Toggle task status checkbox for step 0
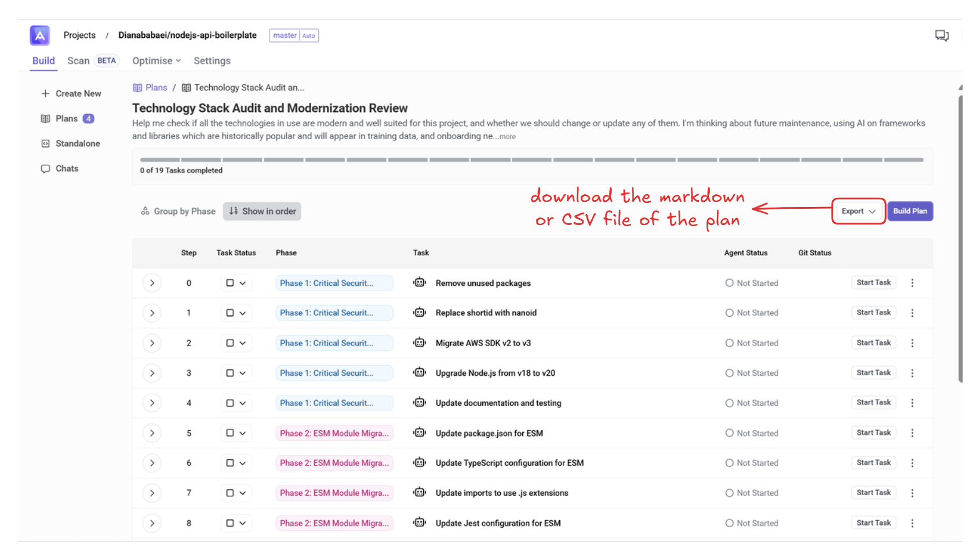The height and width of the screenshot is (559, 980). click(x=230, y=283)
